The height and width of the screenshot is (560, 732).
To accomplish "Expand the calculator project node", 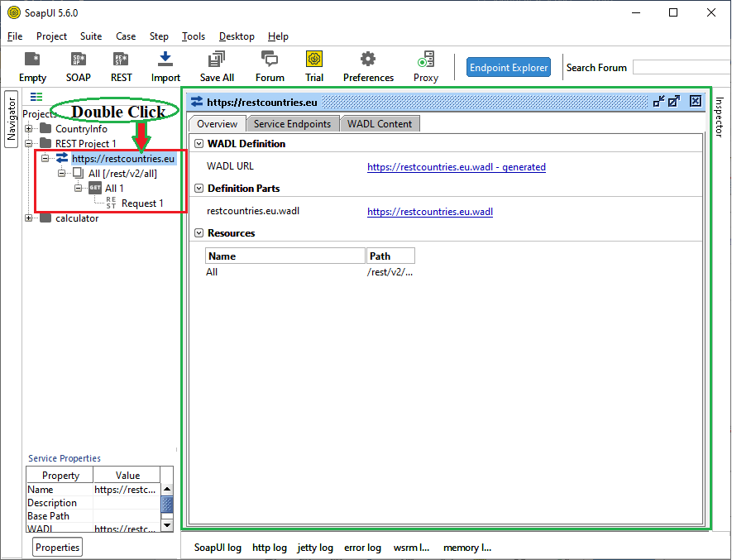I will [x=28, y=218].
